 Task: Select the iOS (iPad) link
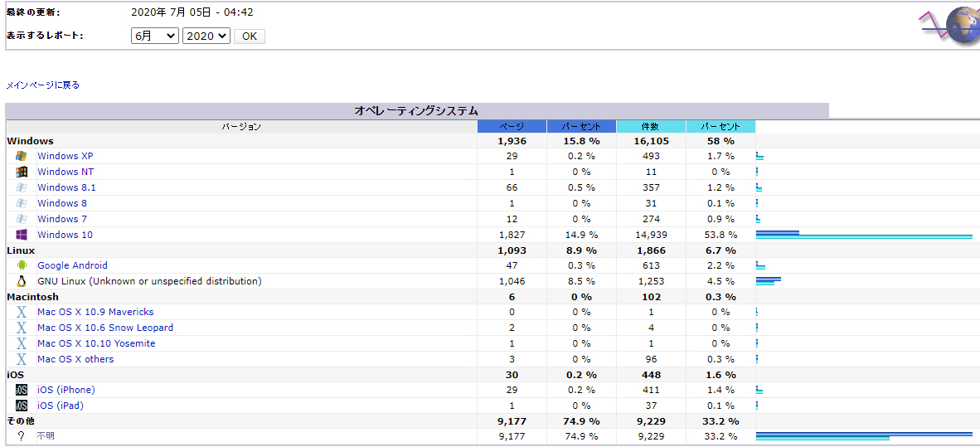[61, 406]
